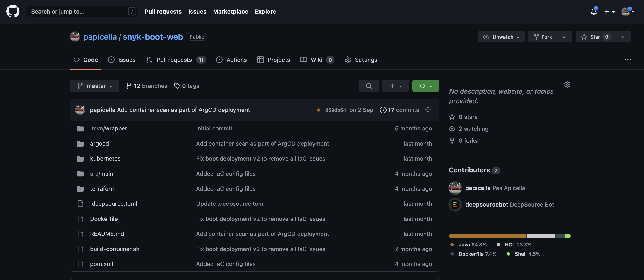
Task: Click the repository search magnifier icon
Action: 369,86
